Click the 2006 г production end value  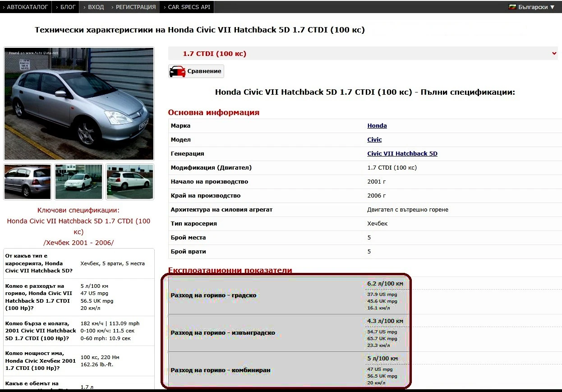point(377,196)
